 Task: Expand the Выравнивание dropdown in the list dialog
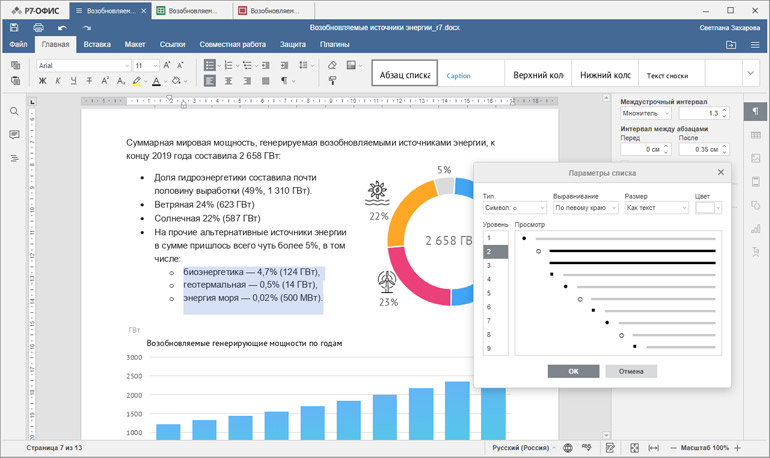[x=584, y=208]
